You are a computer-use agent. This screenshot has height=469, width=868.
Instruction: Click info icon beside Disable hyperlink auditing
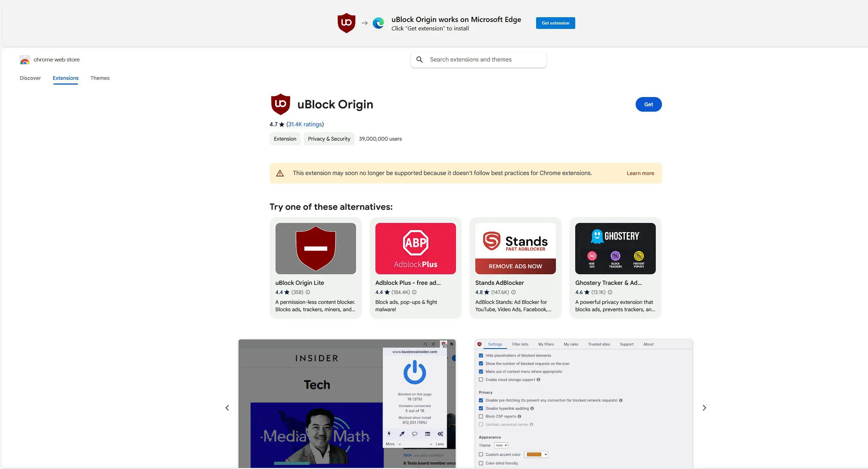point(532,409)
